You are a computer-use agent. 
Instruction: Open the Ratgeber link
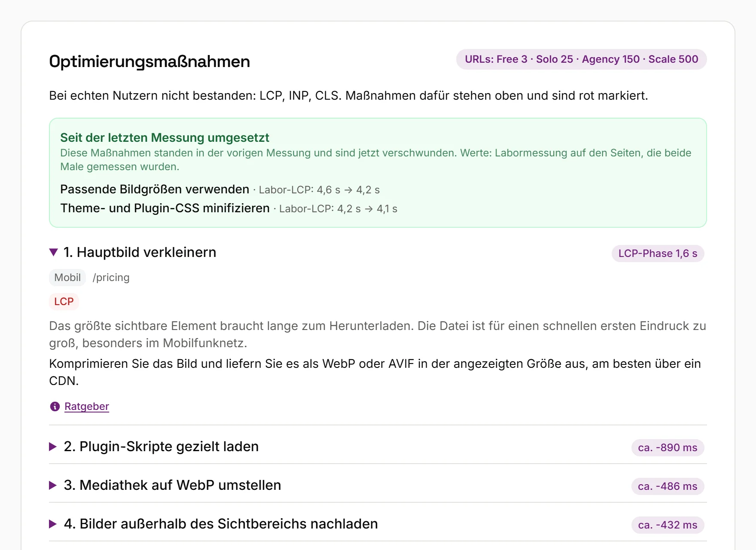click(x=87, y=406)
